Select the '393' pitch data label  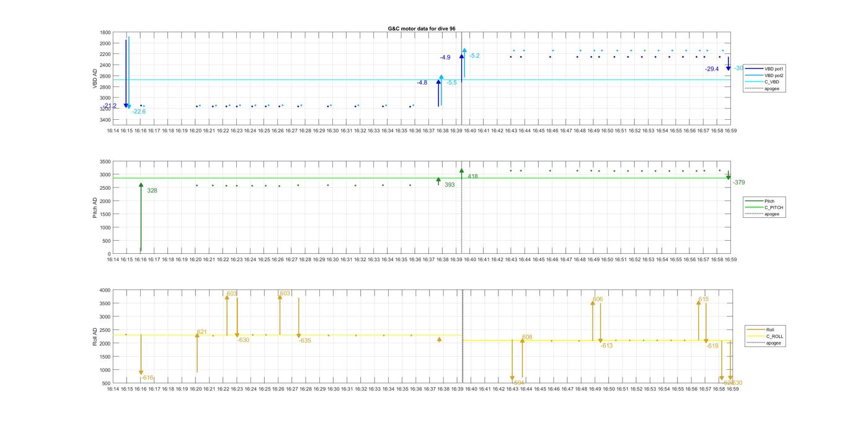point(449,185)
